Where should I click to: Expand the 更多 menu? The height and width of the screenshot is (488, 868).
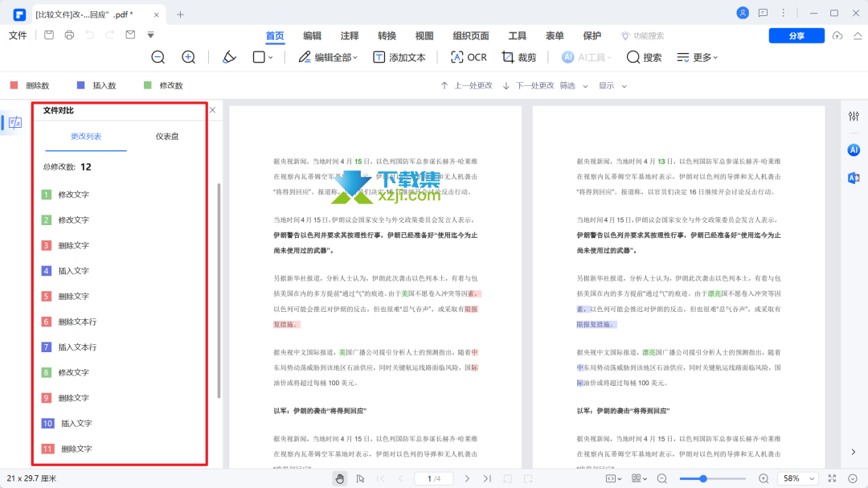(x=697, y=57)
